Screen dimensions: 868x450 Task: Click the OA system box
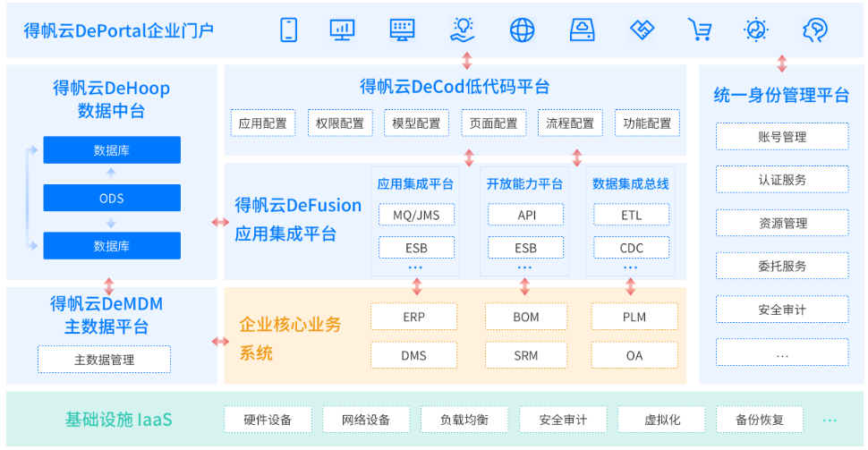click(634, 355)
